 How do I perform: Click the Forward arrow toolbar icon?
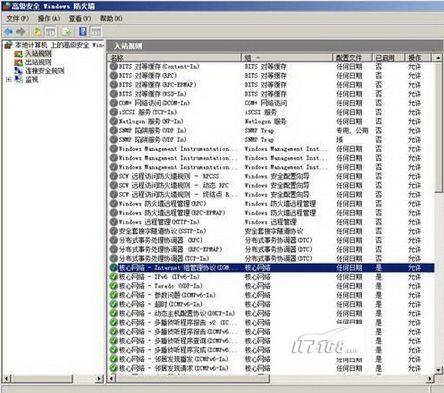[x=21, y=32]
